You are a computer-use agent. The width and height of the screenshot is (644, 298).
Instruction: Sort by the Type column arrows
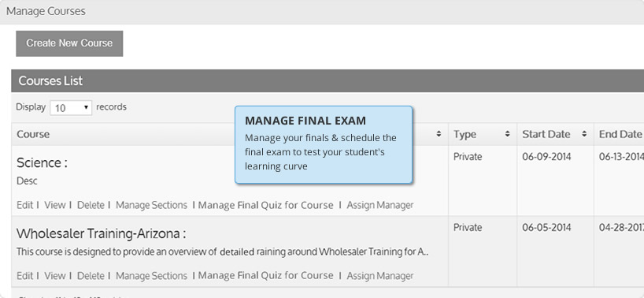click(507, 134)
